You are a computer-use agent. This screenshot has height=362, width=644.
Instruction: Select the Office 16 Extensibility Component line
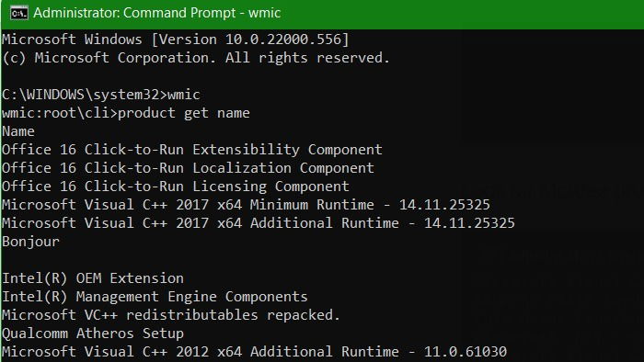192,150
